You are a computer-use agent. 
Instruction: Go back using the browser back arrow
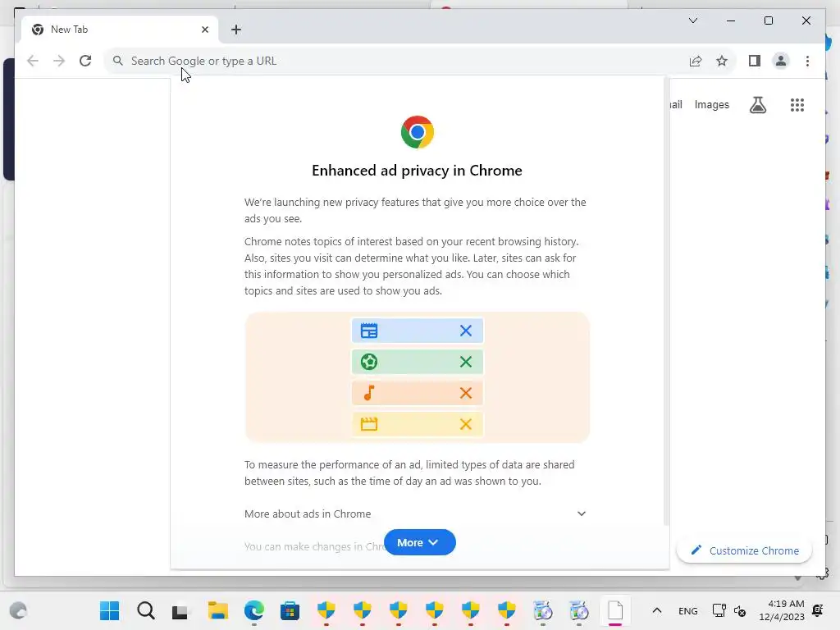(x=33, y=61)
